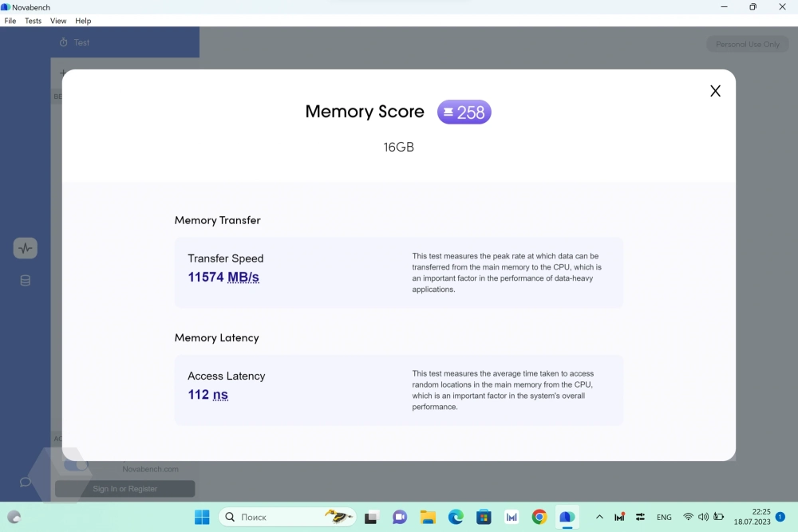Open the File menu

10,21
